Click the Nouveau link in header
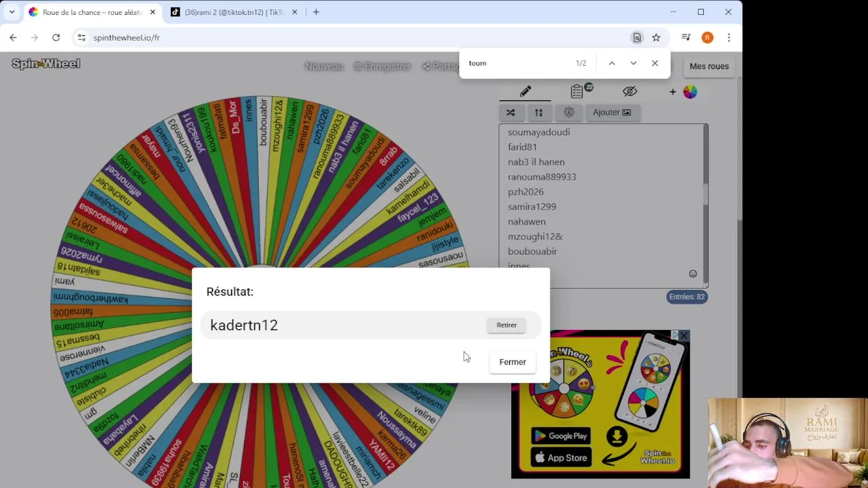This screenshot has height=488, width=868. (324, 66)
